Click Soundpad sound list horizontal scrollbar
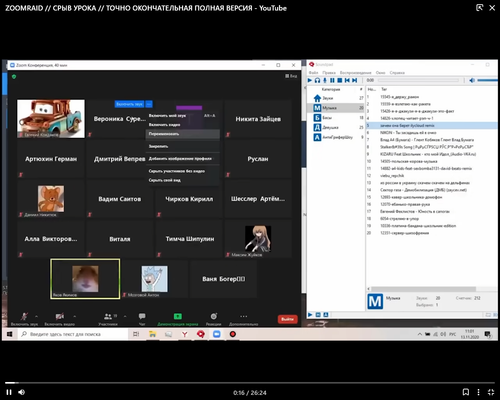 423,289
